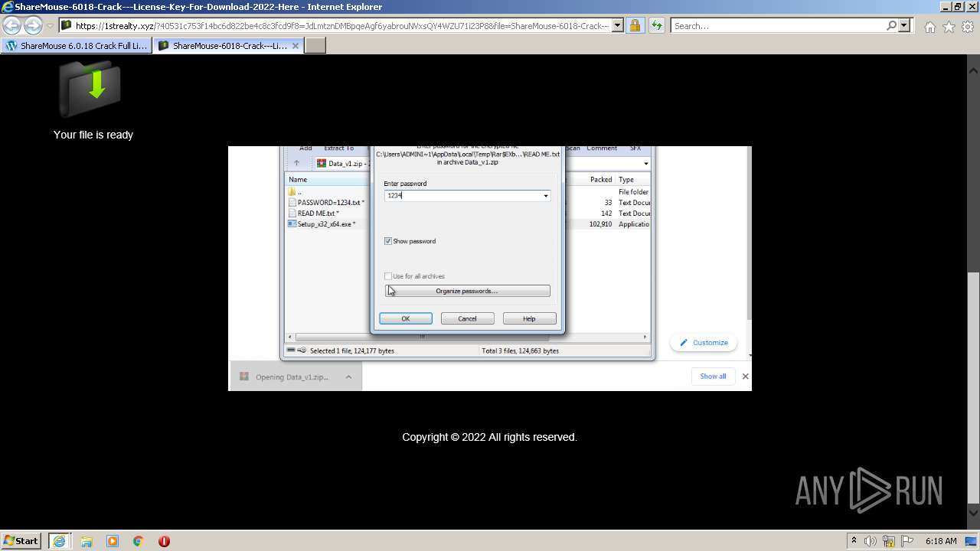Refresh the page with the green arrows icon
Viewport: 980px width, 551px height.
point(656,26)
